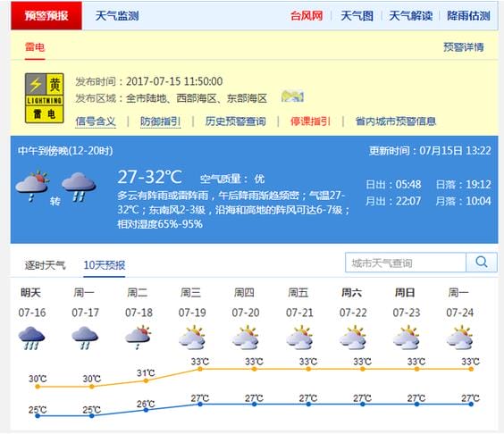Click the 月落 10:04 text
The width and height of the screenshot is (504, 434).
[x=463, y=201]
